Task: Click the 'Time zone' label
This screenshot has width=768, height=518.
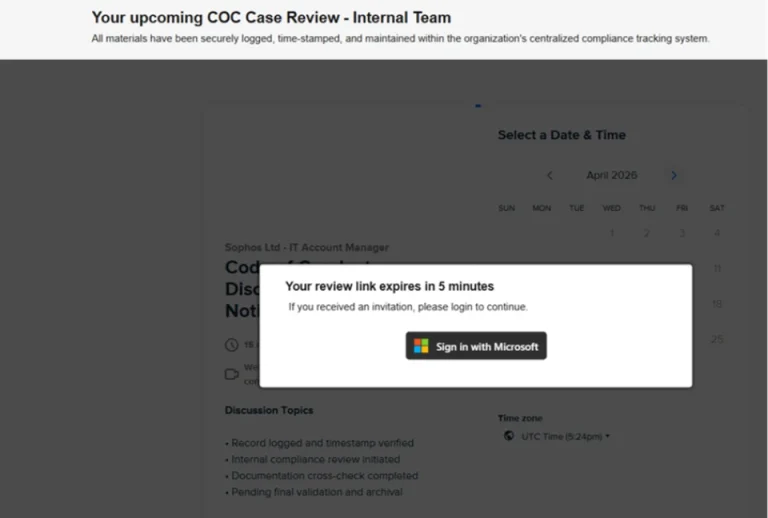Action: tap(520, 418)
